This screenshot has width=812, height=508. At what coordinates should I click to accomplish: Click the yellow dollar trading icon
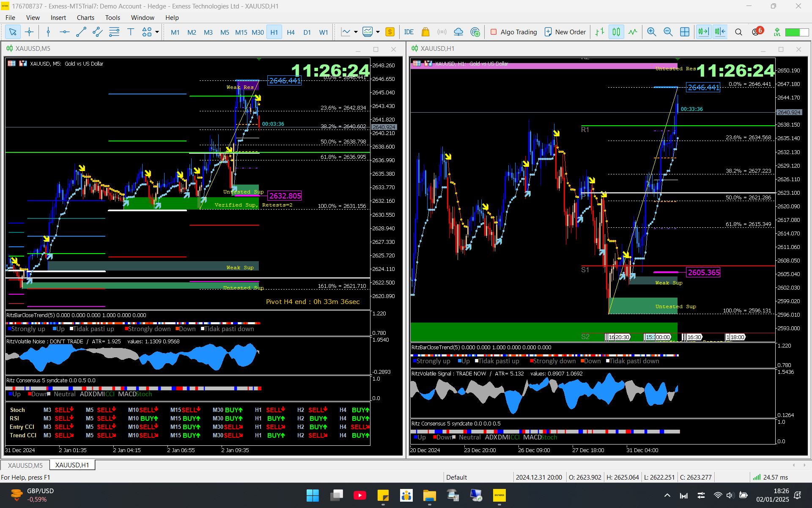[x=390, y=32]
